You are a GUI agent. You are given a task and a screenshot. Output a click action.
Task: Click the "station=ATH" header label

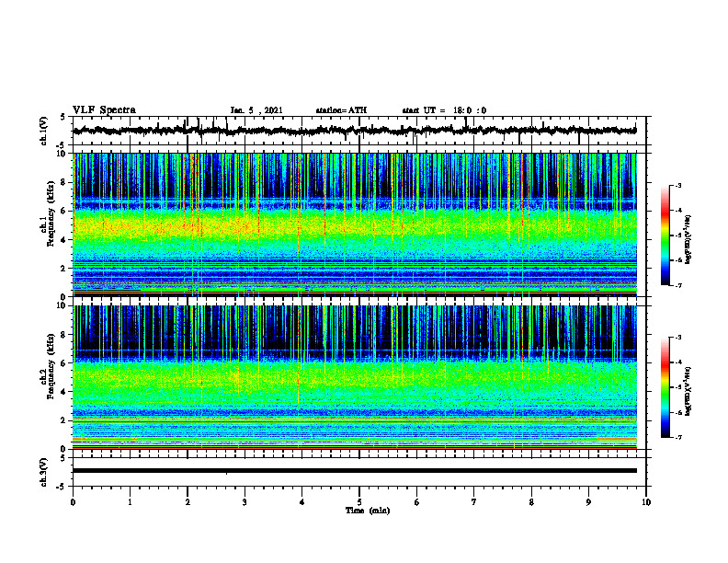341,110
